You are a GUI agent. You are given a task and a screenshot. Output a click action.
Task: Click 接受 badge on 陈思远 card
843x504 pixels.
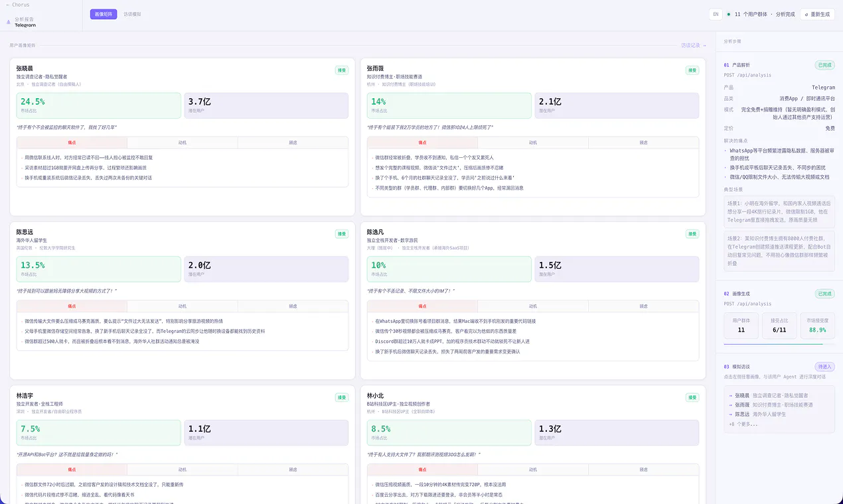click(x=341, y=234)
